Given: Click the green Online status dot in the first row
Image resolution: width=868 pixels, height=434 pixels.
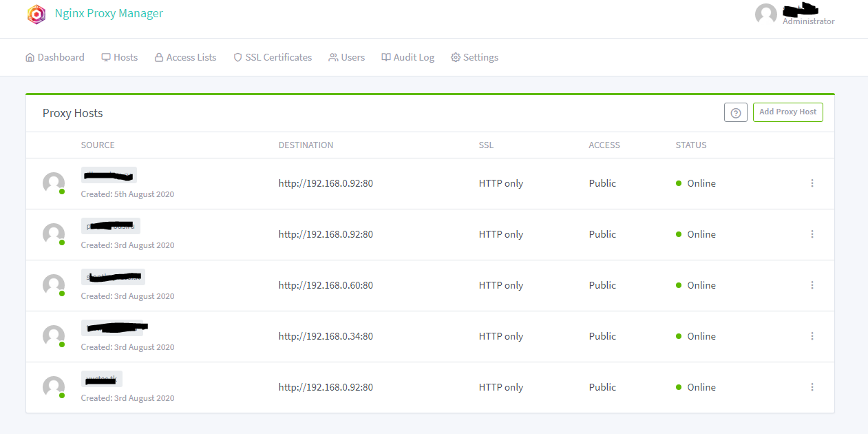Looking at the screenshot, I should [679, 183].
